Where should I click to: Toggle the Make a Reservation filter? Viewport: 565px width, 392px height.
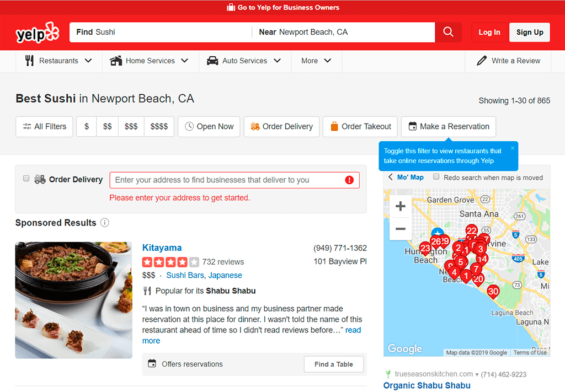click(449, 127)
